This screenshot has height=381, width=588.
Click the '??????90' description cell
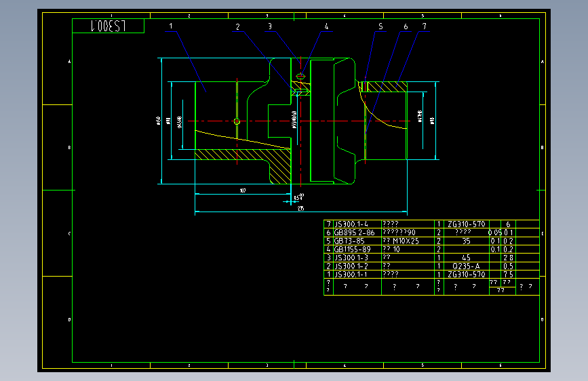click(408, 233)
